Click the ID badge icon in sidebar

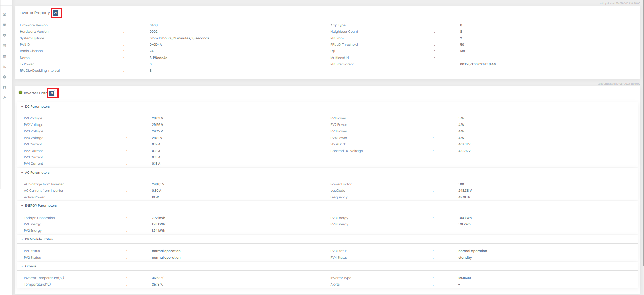5,88
